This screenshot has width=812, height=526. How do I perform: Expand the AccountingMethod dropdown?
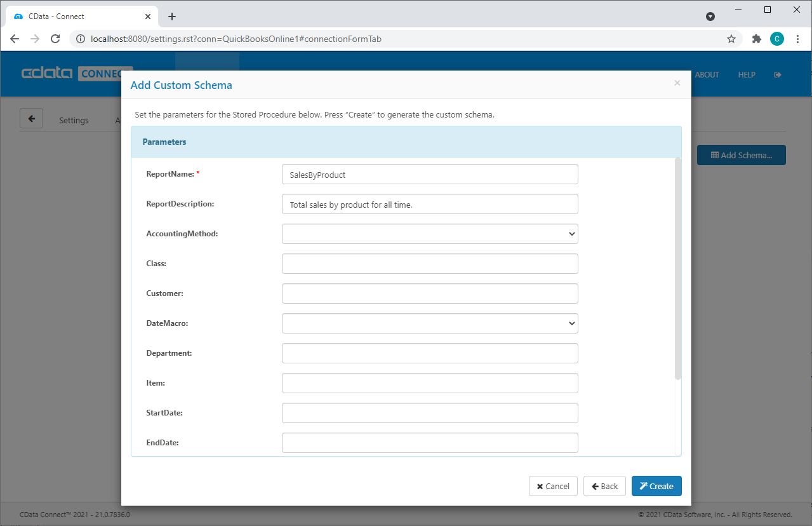click(x=430, y=234)
